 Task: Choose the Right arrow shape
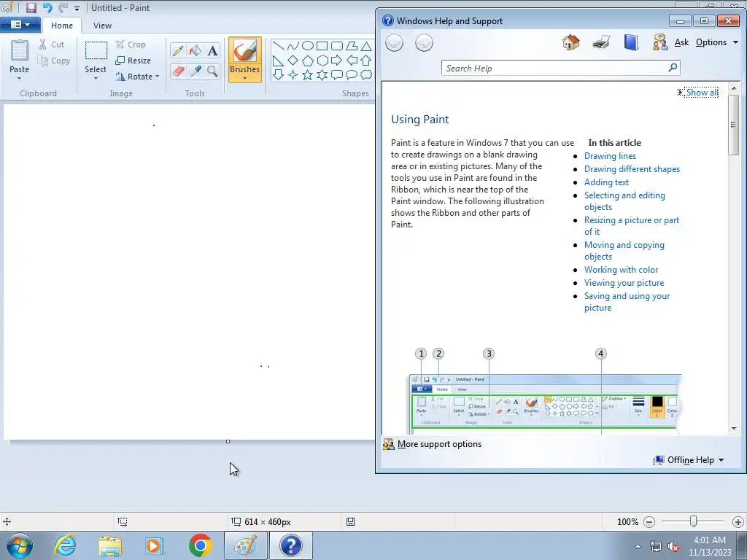tap(337, 61)
